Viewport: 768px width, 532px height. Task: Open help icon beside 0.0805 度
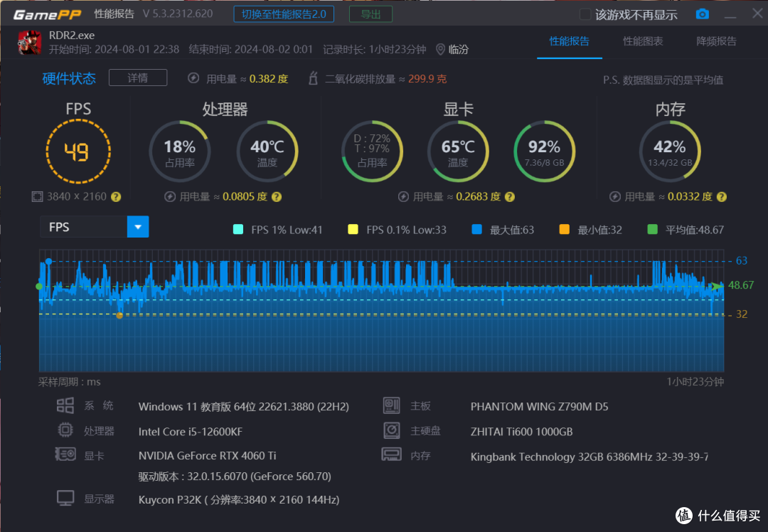click(x=277, y=197)
